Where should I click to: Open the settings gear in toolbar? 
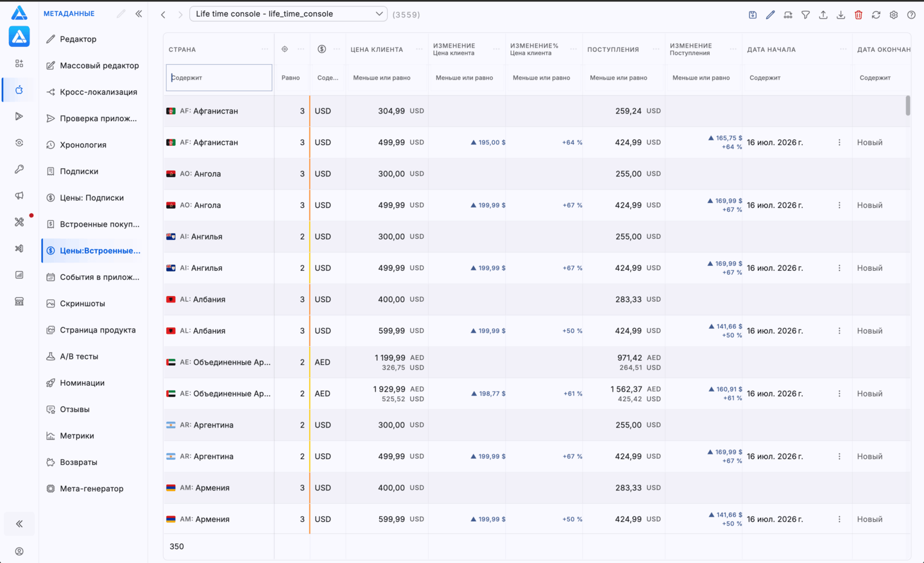(894, 14)
